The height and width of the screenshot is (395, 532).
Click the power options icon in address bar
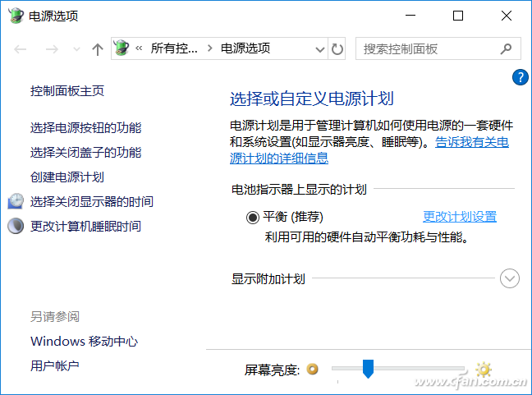(x=122, y=48)
